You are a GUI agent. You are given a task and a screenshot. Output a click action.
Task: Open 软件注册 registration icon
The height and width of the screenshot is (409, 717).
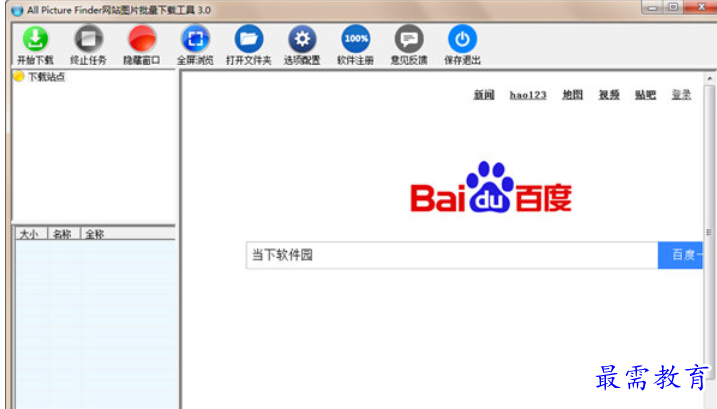[355, 39]
